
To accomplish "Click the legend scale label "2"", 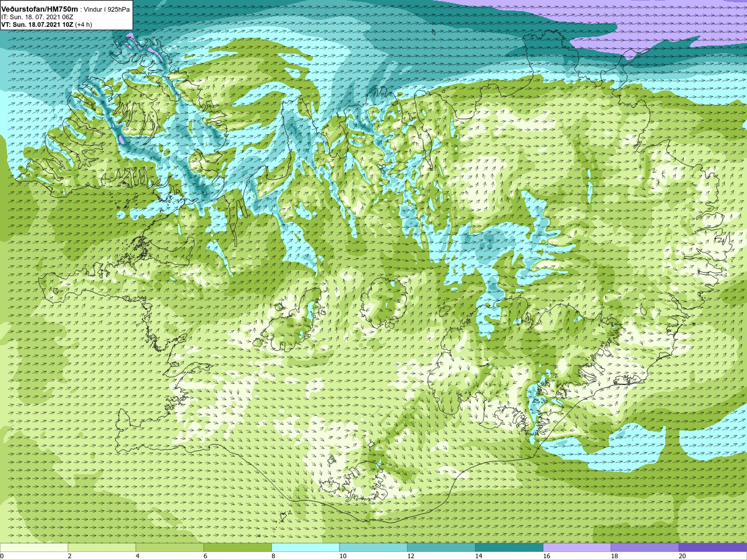I will coord(69,556).
